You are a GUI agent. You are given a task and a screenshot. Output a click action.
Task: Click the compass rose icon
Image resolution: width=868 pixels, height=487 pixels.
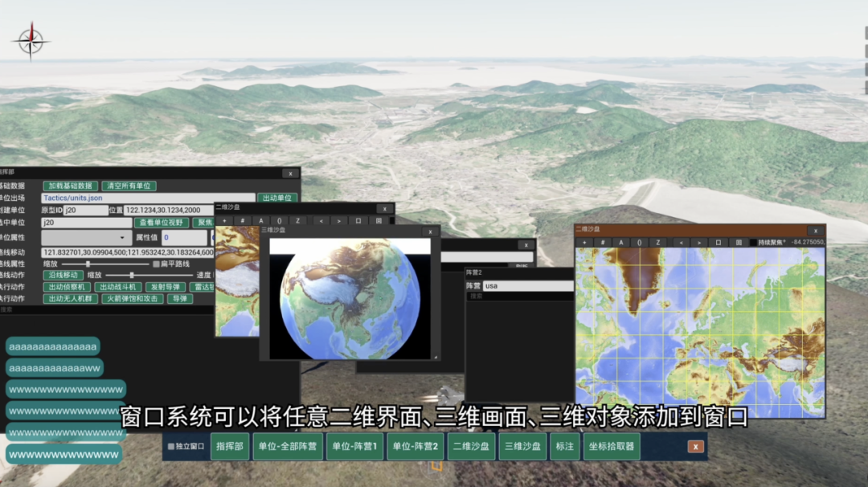pyautogui.click(x=31, y=41)
